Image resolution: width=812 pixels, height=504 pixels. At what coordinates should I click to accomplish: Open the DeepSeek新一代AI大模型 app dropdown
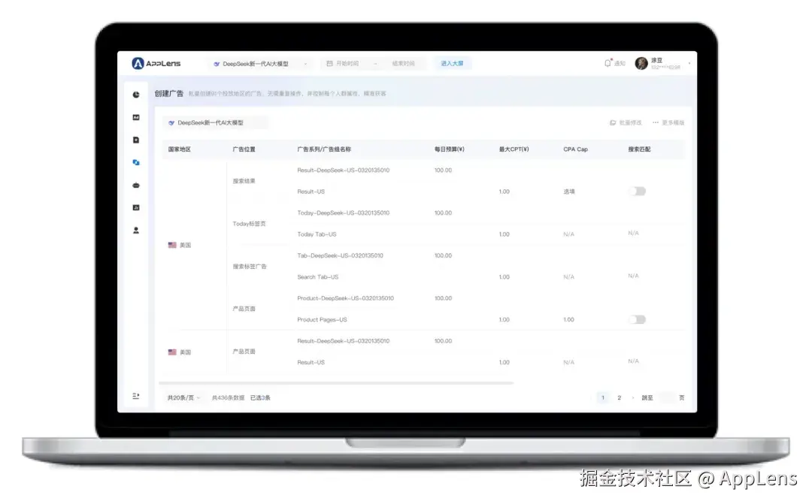coord(260,64)
